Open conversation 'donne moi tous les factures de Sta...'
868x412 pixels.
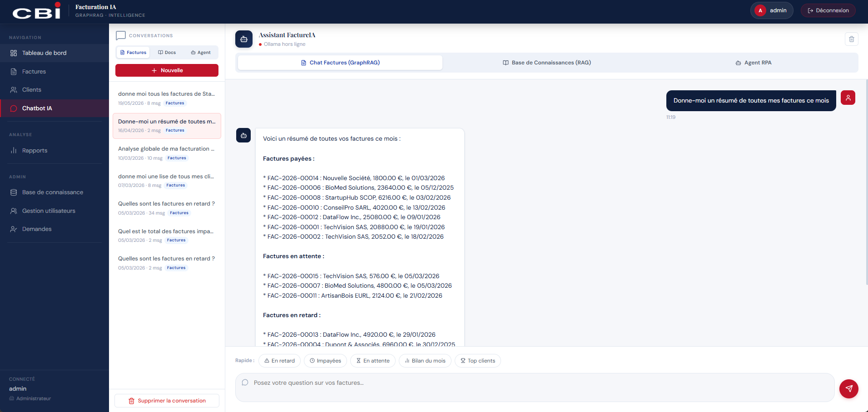pyautogui.click(x=167, y=98)
